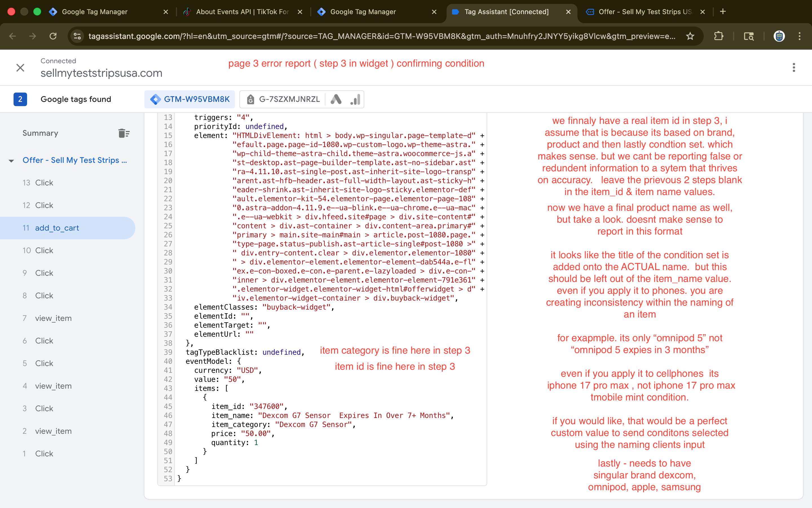
Task: Open the Chrome extensions puzzle icon
Action: coord(718,36)
